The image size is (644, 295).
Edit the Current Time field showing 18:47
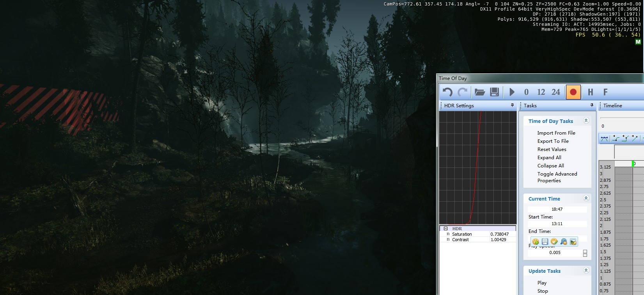click(x=557, y=209)
